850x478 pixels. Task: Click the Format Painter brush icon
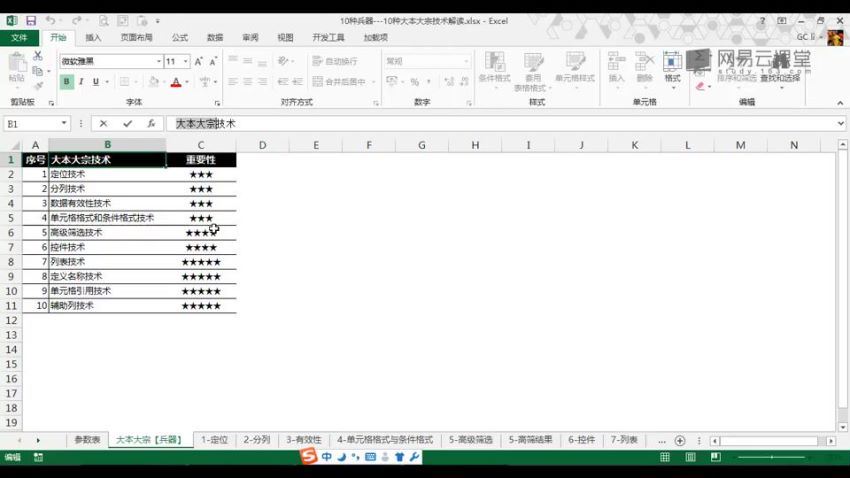[37, 86]
